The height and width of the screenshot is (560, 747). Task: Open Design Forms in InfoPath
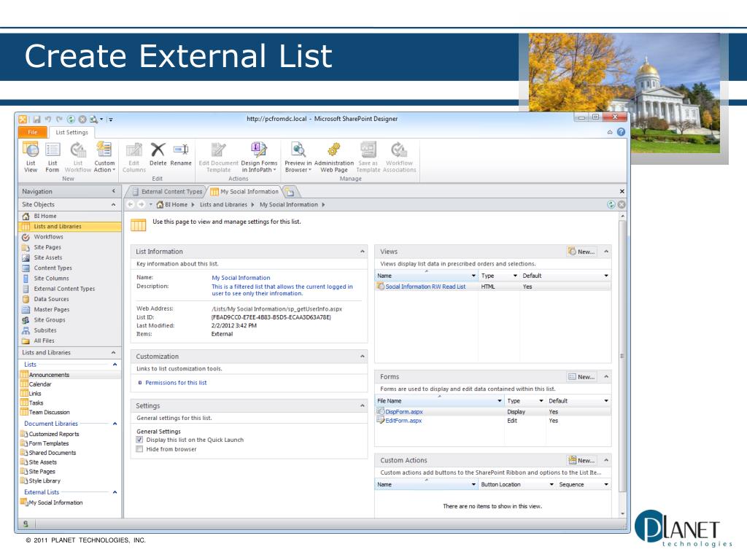tap(259, 157)
